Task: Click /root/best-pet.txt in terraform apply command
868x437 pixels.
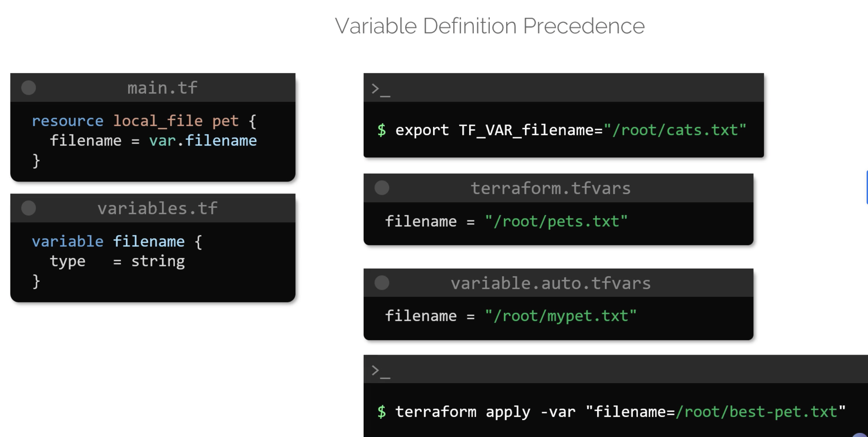Action: pos(756,412)
